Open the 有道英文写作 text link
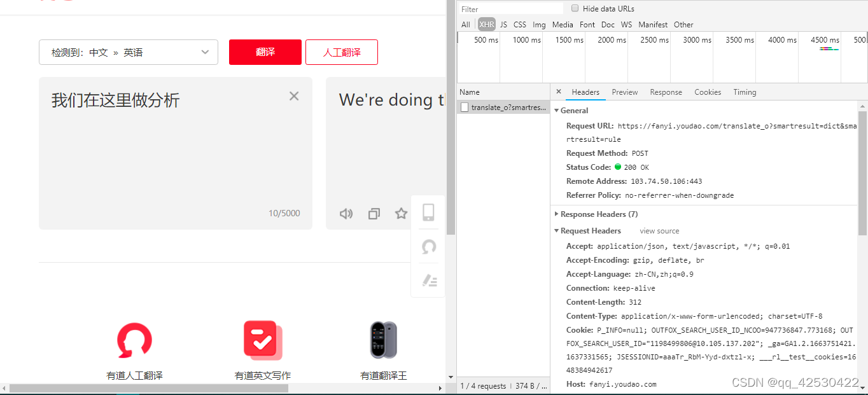868x395 pixels. pyautogui.click(x=263, y=375)
